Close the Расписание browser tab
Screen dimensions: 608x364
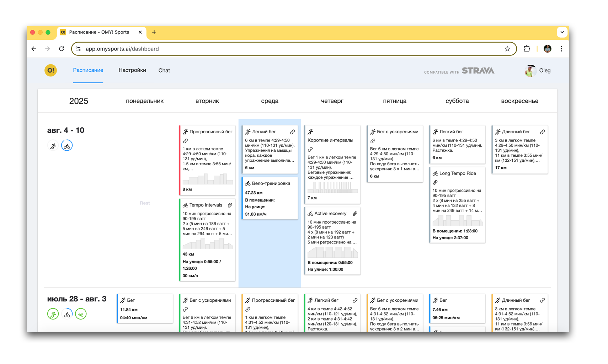pyautogui.click(x=140, y=32)
